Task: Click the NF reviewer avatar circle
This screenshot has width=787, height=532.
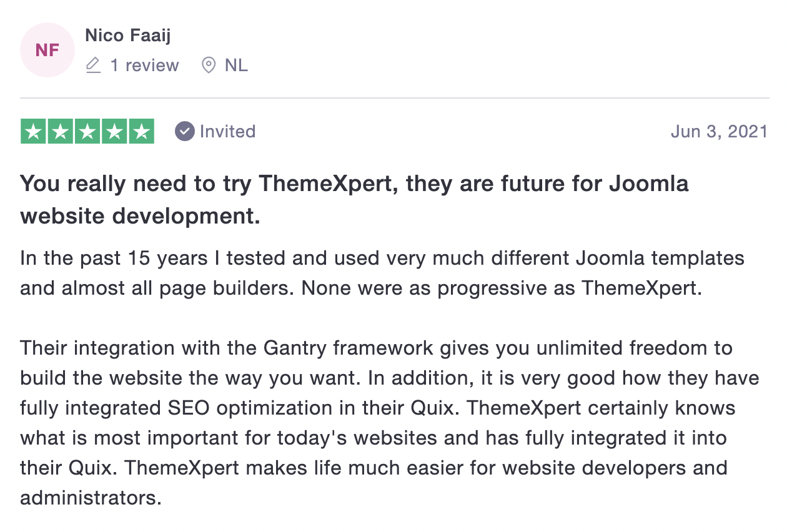Action: [x=47, y=50]
